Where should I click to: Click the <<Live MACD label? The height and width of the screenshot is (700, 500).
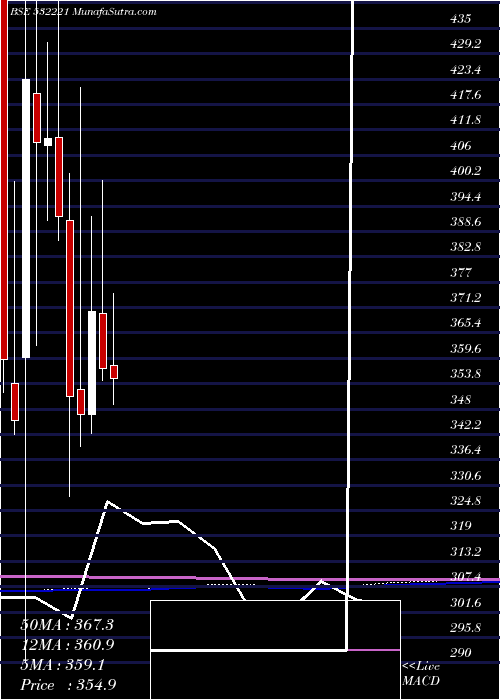click(x=421, y=674)
